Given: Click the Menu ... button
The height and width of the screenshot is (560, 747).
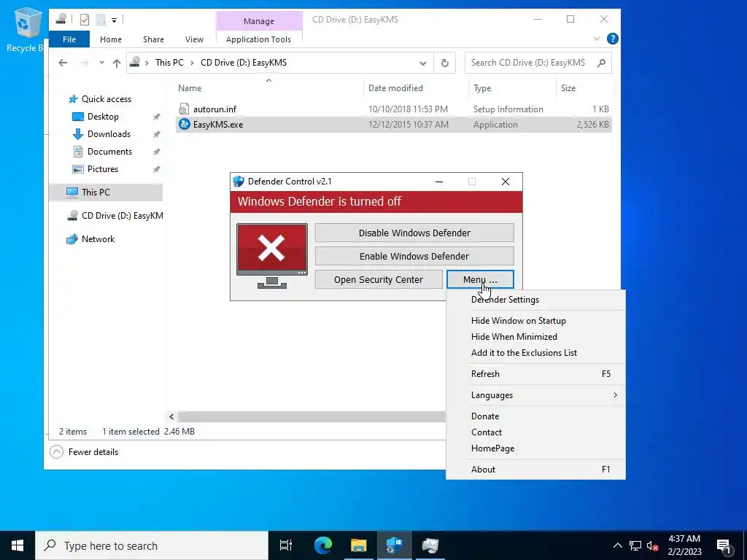Looking at the screenshot, I should pyautogui.click(x=480, y=279).
